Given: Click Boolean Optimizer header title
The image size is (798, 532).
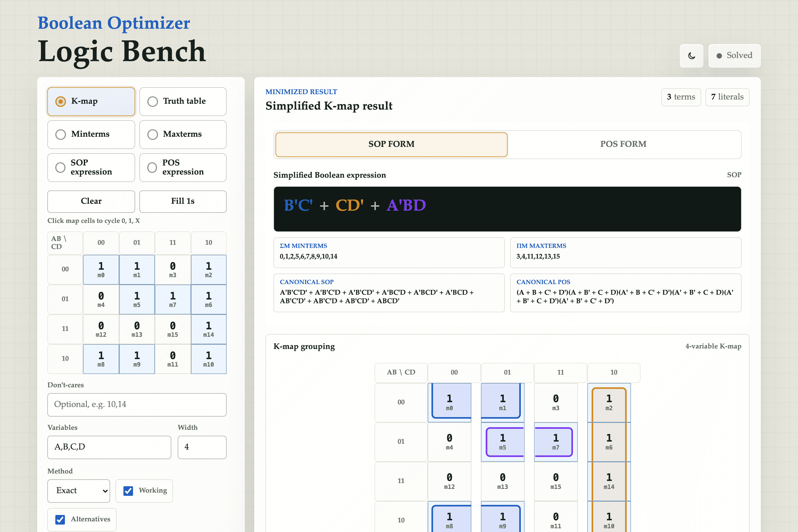Looking at the screenshot, I should point(114,23).
